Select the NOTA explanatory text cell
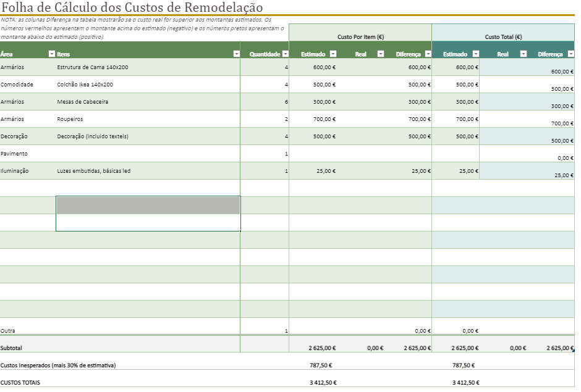 [x=143, y=28]
